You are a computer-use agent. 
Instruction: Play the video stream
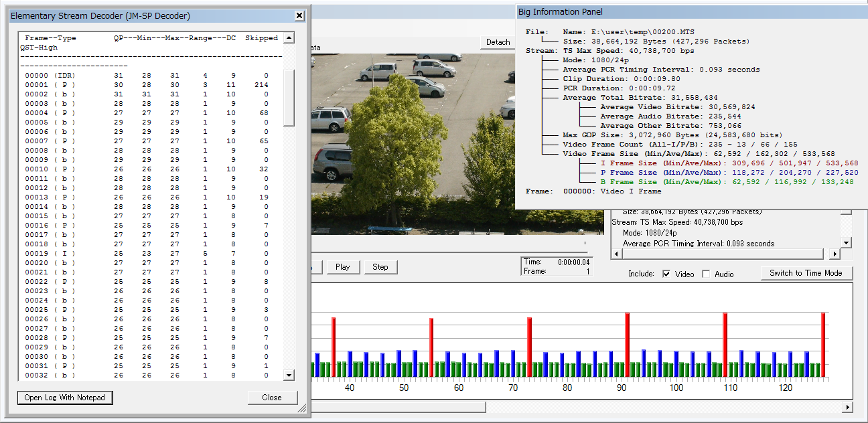[342, 267]
